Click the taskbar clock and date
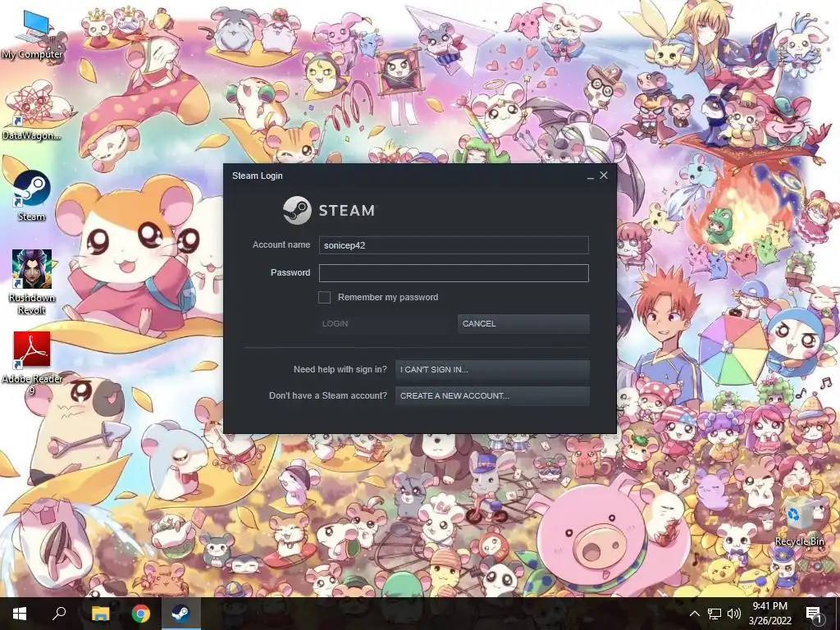The height and width of the screenshot is (630, 840). tap(770, 614)
